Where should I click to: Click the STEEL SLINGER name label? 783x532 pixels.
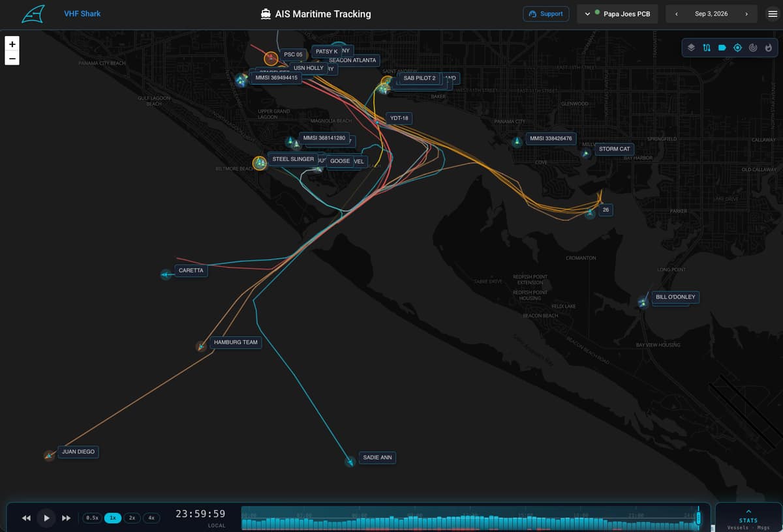pyautogui.click(x=293, y=159)
